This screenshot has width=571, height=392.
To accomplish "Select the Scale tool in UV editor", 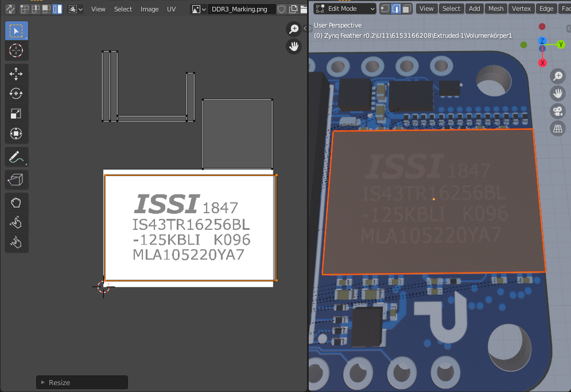I will pyautogui.click(x=16, y=114).
